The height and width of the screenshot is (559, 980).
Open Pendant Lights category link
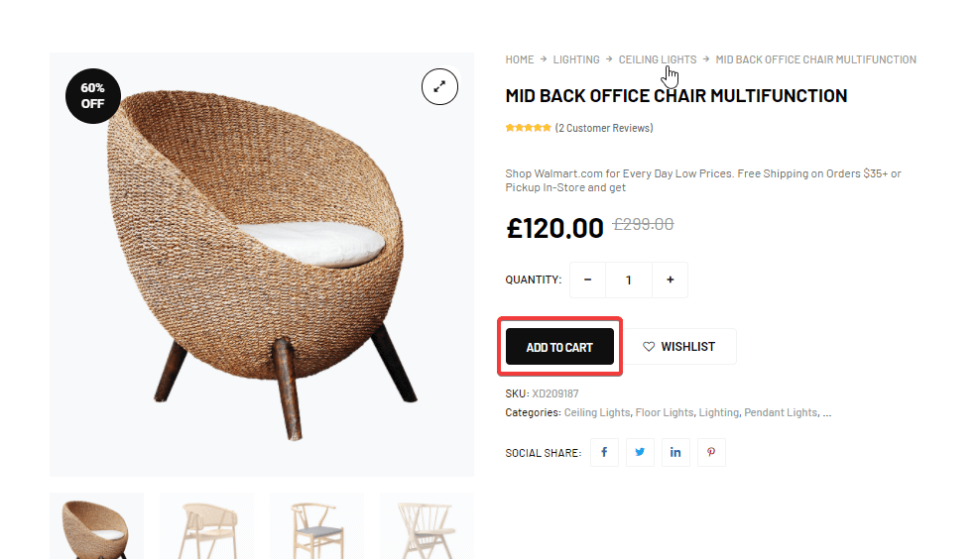pyautogui.click(x=781, y=413)
